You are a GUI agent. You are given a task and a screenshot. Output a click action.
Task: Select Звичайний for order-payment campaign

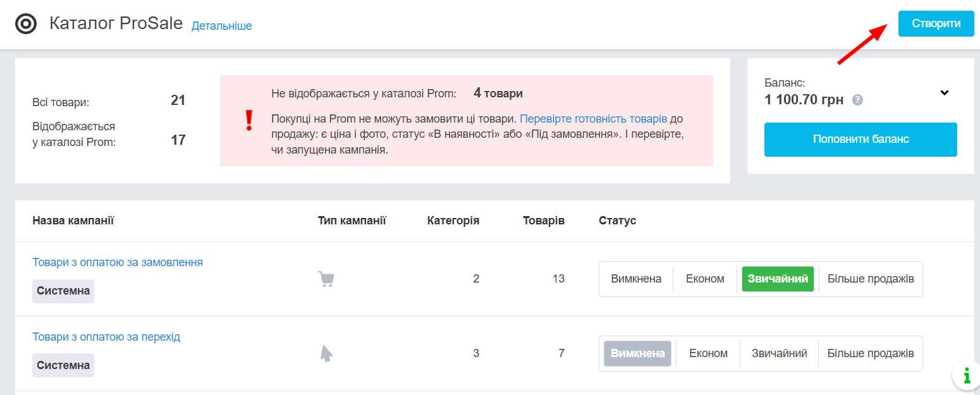pyautogui.click(x=778, y=279)
